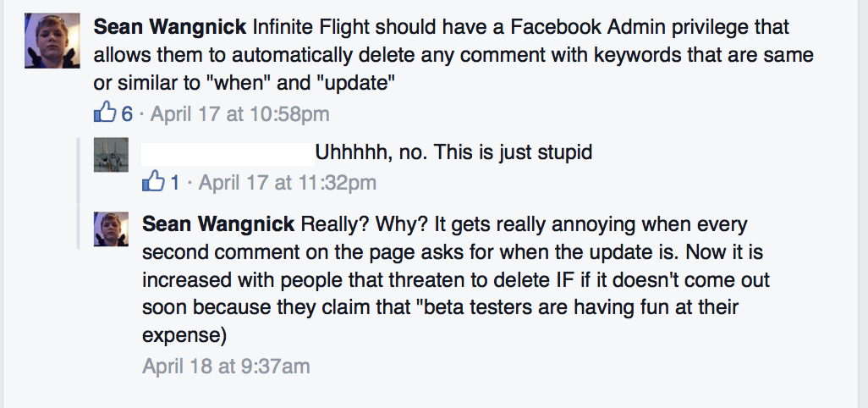This screenshot has width=868, height=408.
Task: Open Sean Wangnick's name on the top comment
Action: 171,27
